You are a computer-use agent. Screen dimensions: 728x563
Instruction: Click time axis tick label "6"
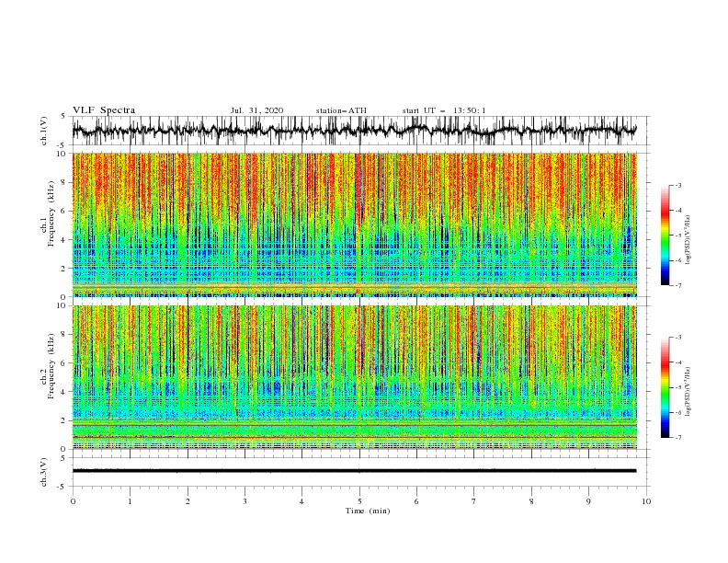416,501
